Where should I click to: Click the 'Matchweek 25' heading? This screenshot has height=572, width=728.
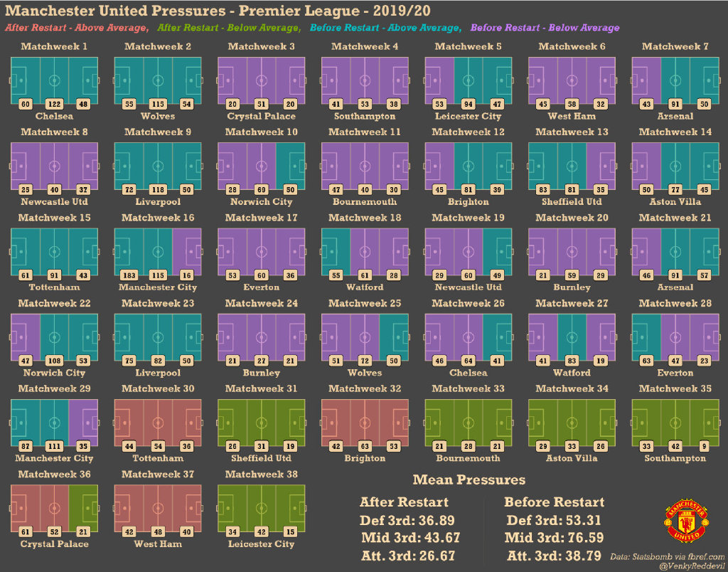pos(365,303)
